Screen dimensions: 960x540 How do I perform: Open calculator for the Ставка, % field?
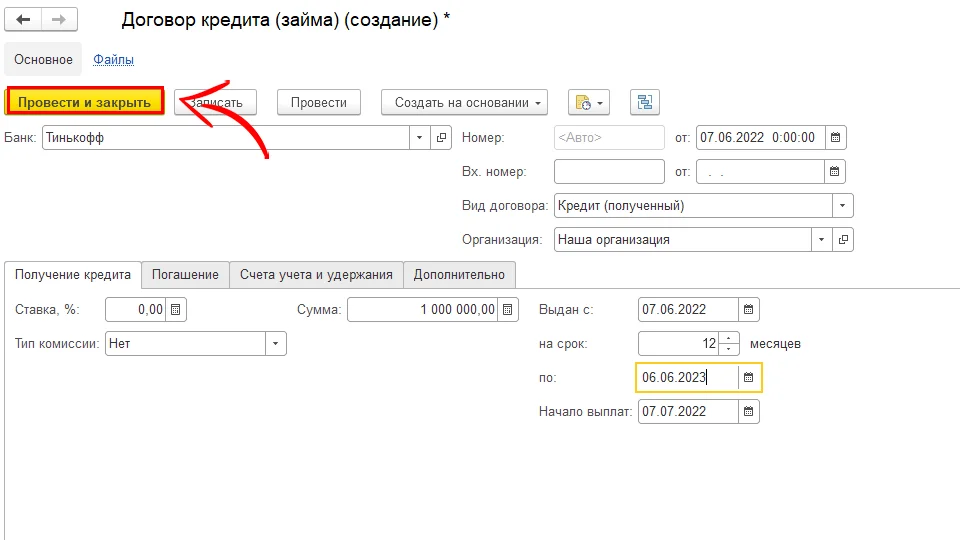click(x=175, y=310)
